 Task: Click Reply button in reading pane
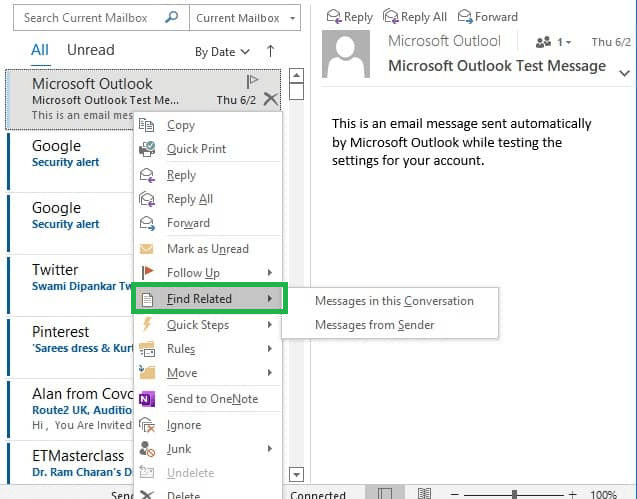350,17
